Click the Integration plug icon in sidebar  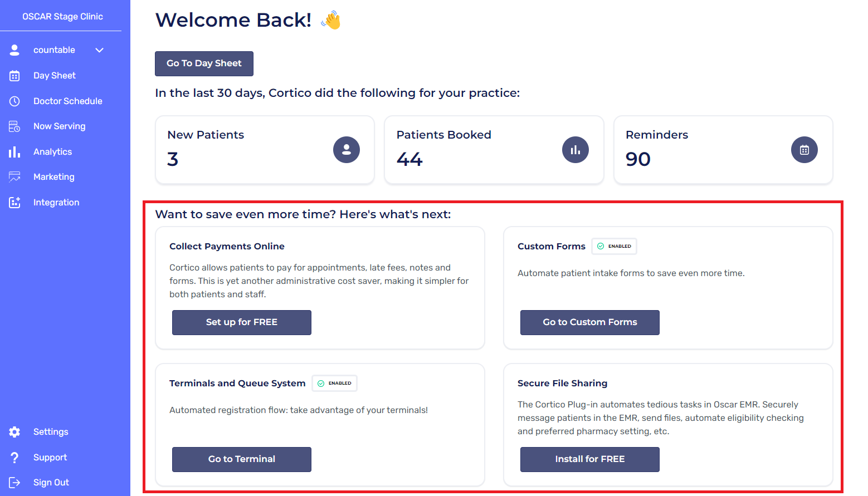14,203
